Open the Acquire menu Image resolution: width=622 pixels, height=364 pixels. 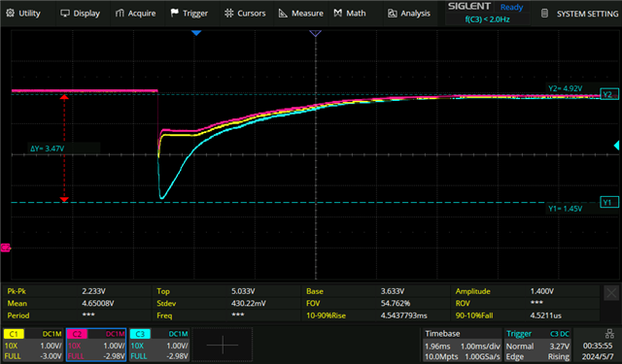[x=135, y=14]
